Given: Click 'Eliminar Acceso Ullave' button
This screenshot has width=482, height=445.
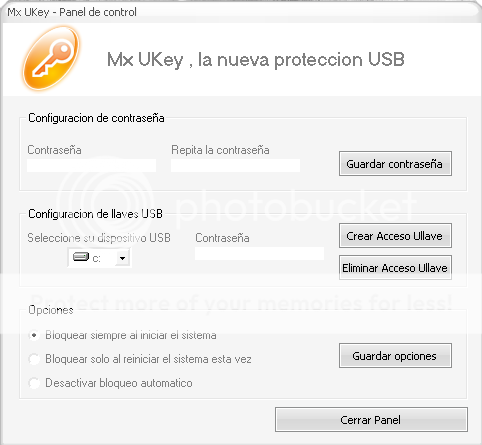Looking at the screenshot, I should pyautogui.click(x=395, y=267).
